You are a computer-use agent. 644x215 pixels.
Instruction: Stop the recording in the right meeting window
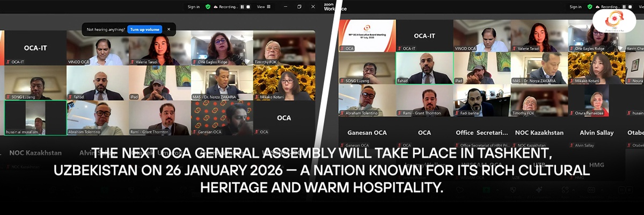pyautogui.click(x=629, y=7)
